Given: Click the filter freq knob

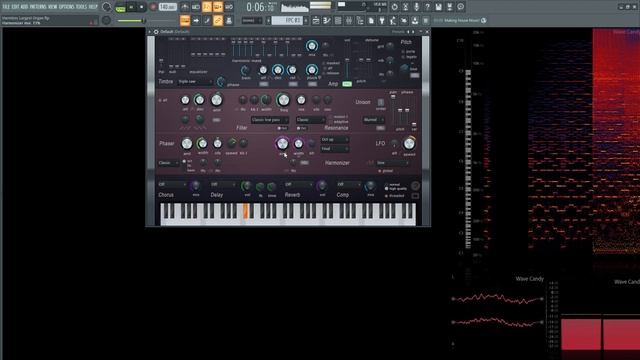Looking at the screenshot, I should point(283,100).
